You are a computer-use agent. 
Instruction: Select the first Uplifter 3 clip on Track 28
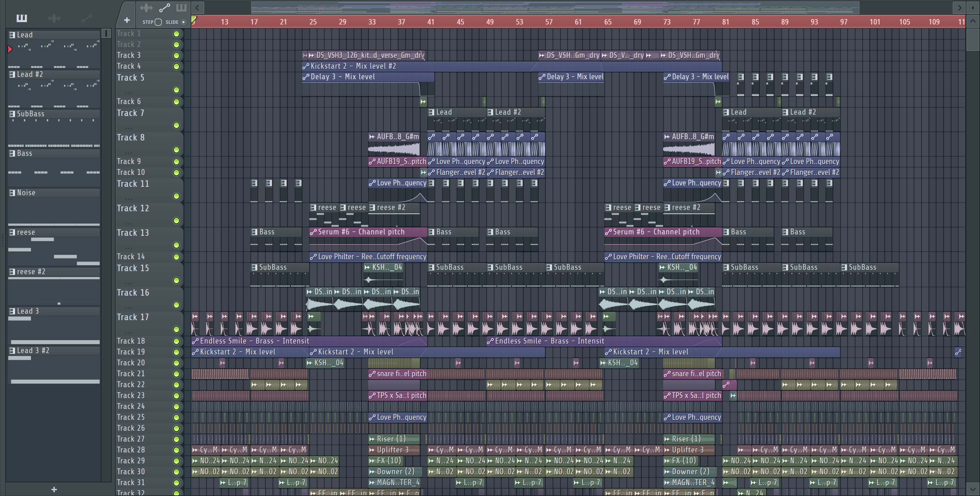coord(394,450)
